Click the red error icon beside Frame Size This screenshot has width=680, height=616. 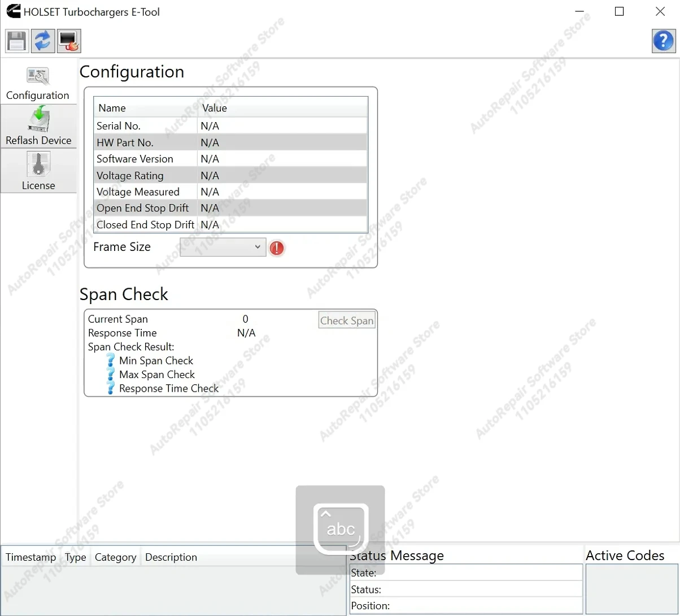[277, 248]
